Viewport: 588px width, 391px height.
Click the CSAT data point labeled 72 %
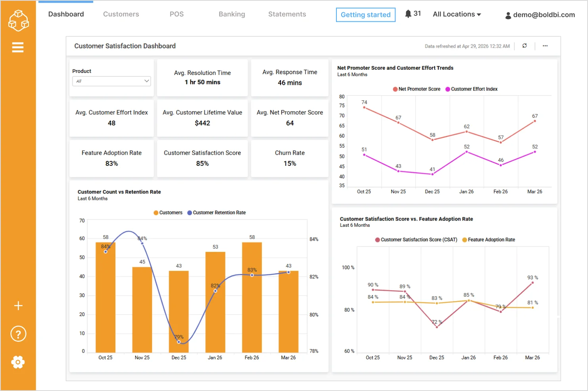click(437, 327)
